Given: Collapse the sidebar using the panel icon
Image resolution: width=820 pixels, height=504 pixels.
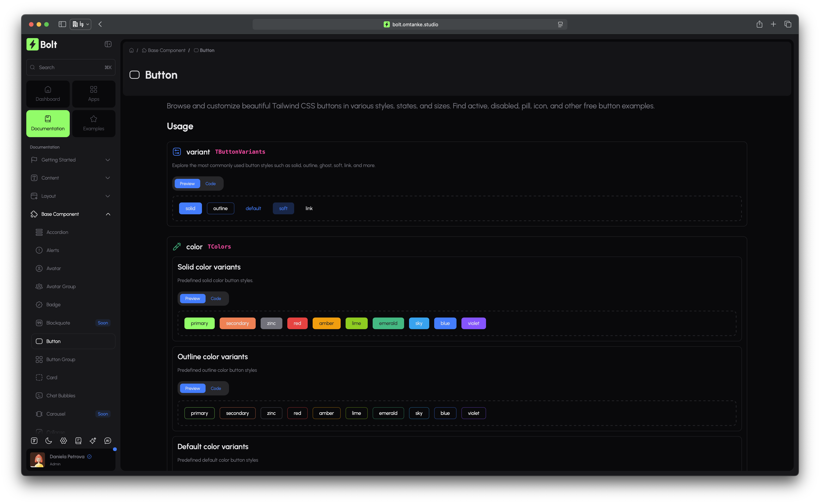Looking at the screenshot, I should [x=108, y=44].
